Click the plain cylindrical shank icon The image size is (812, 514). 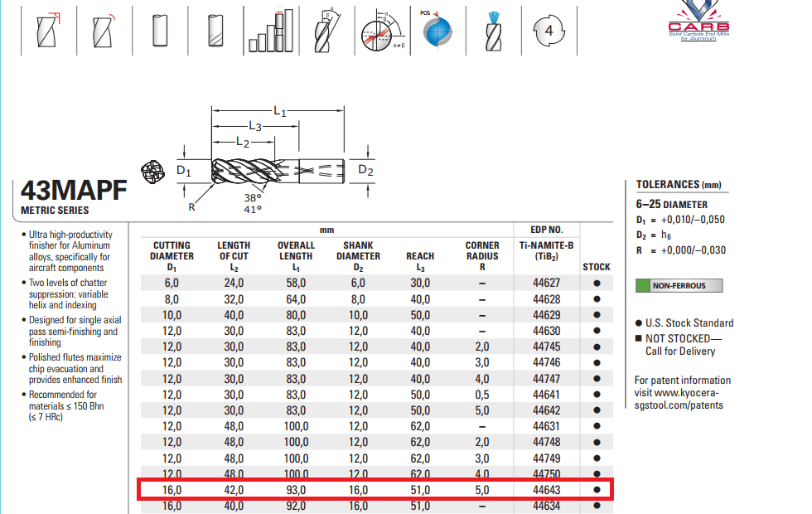[160, 31]
